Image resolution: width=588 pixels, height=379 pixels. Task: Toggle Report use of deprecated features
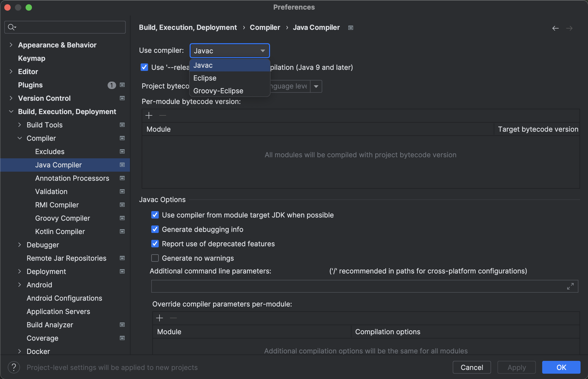click(x=155, y=244)
